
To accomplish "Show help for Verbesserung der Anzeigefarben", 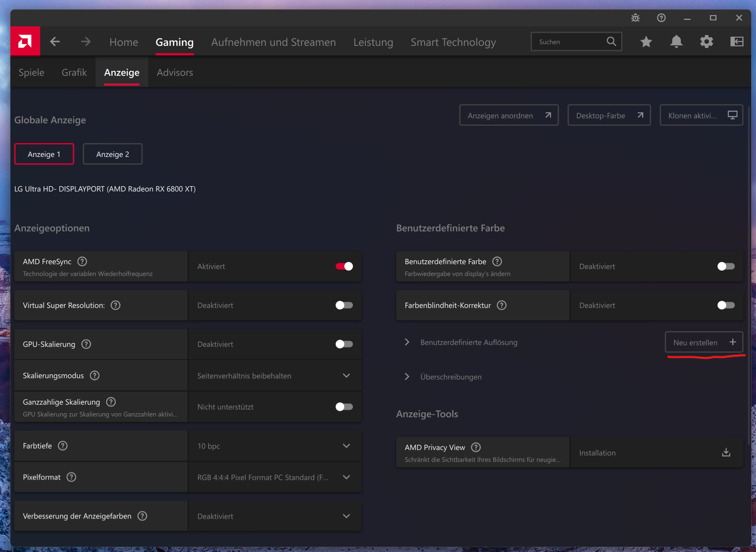I will [x=142, y=516].
